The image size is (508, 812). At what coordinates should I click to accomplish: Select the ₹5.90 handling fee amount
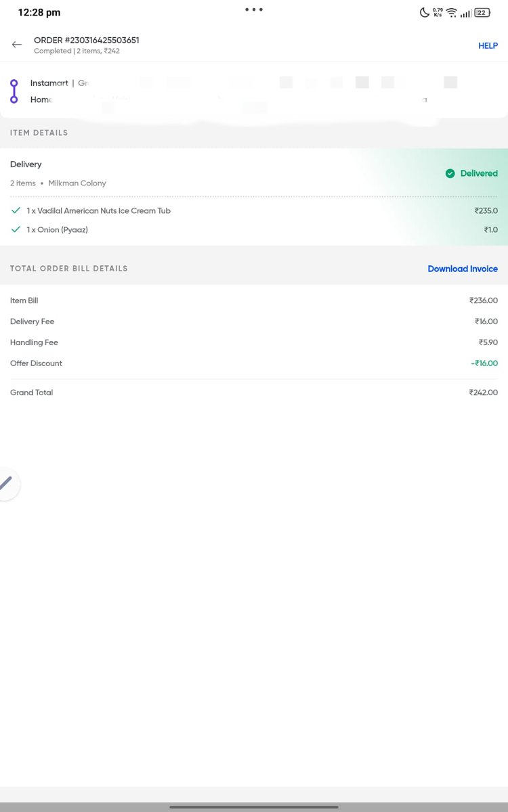click(x=488, y=342)
